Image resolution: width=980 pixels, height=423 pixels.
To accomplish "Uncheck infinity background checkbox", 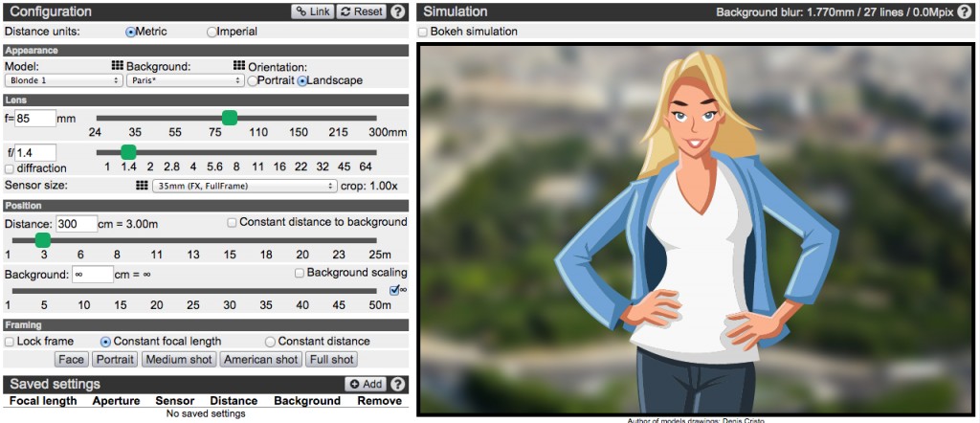I will tap(393, 290).
